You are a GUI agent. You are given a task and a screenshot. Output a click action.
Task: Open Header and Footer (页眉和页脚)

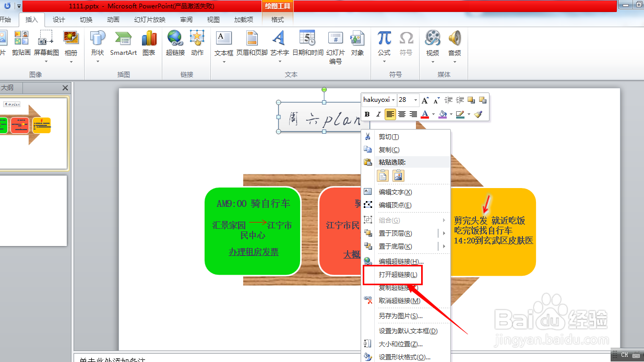coord(252,43)
